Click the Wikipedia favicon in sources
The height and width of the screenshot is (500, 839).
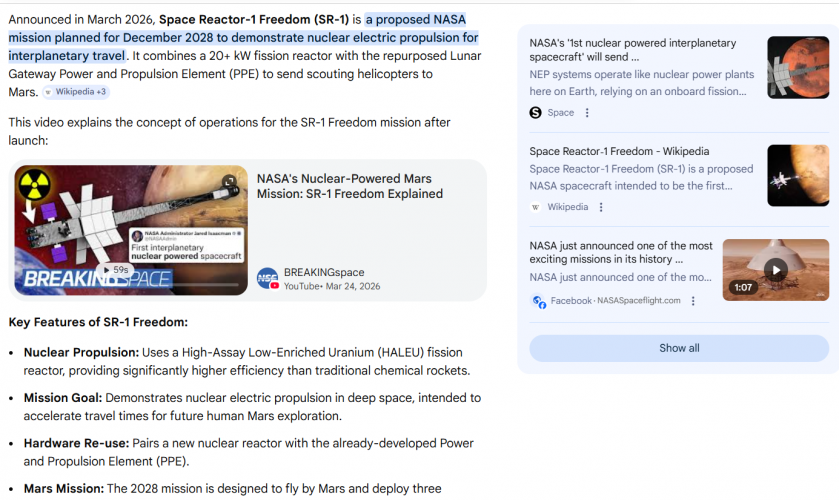(x=536, y=207)
